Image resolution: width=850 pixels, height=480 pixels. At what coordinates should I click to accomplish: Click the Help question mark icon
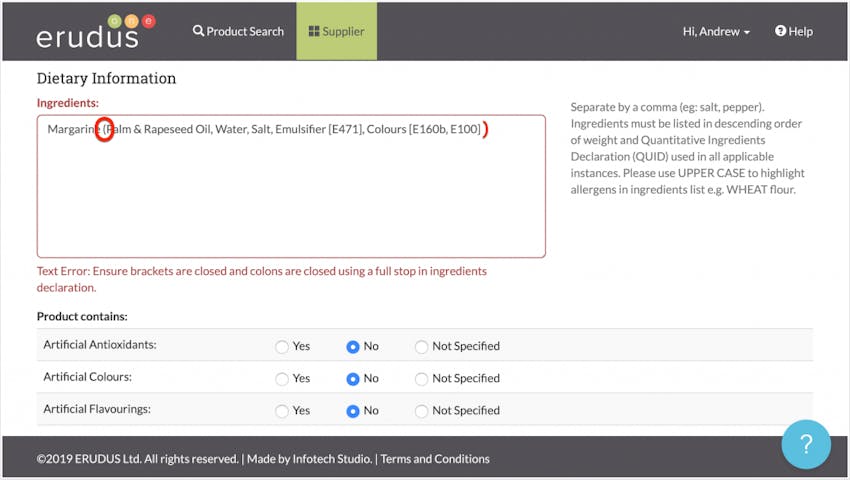point(780,31)
